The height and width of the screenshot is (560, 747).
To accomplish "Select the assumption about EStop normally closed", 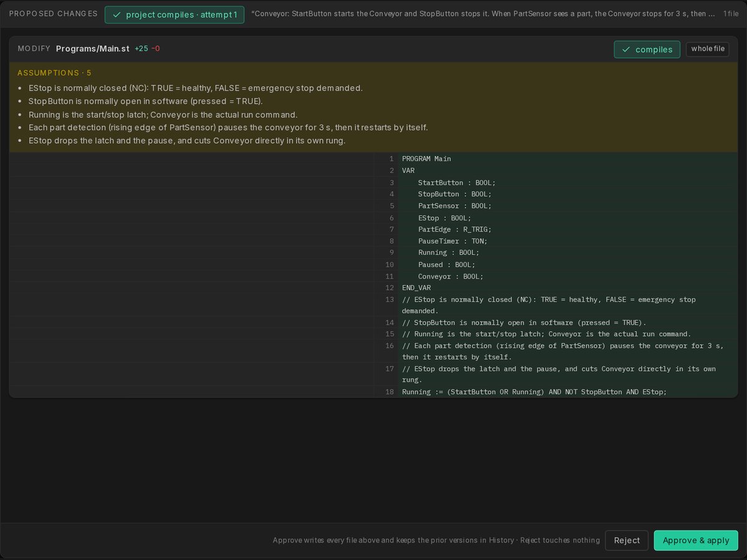I will (x=195, y=88).
